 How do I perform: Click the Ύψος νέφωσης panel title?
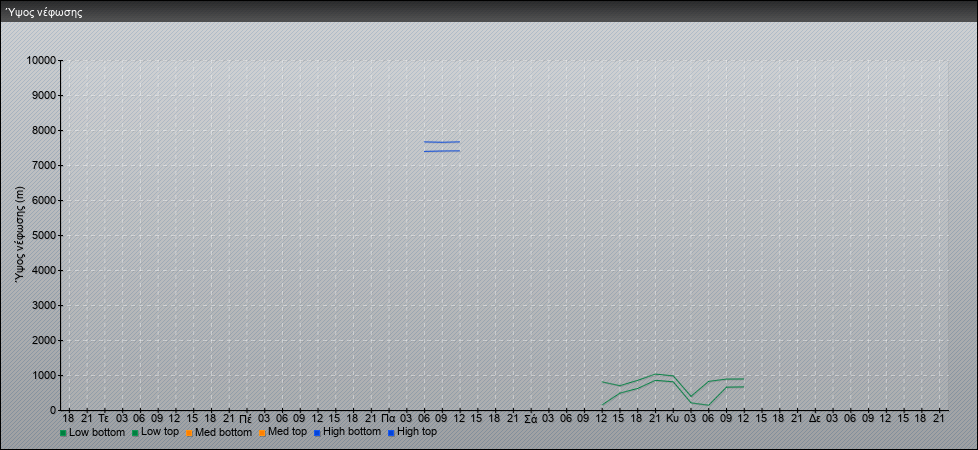(x=44, y=12)
